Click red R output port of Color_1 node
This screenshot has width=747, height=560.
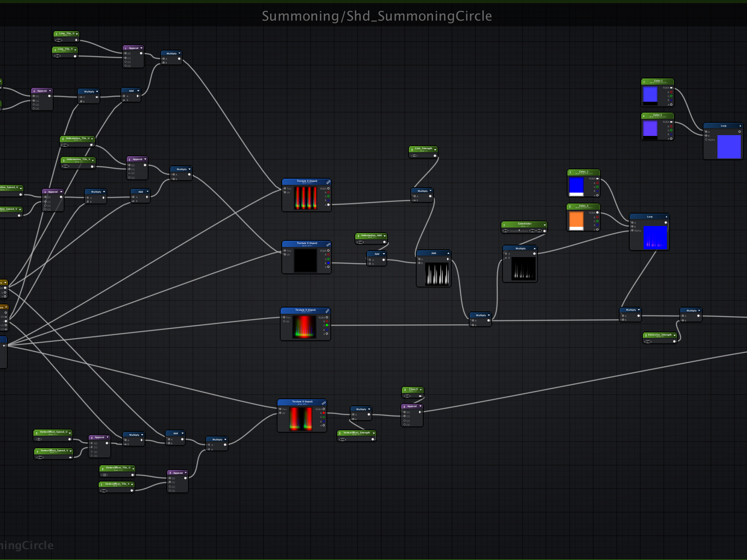tap(597, 183)
